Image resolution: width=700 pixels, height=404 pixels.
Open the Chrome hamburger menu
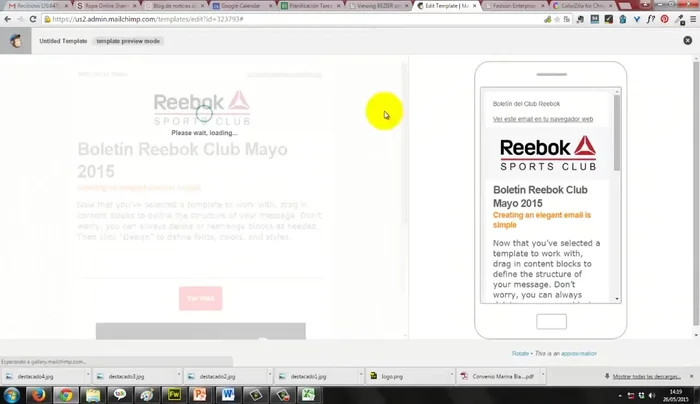pyautogui.click(x=693, y=19)
